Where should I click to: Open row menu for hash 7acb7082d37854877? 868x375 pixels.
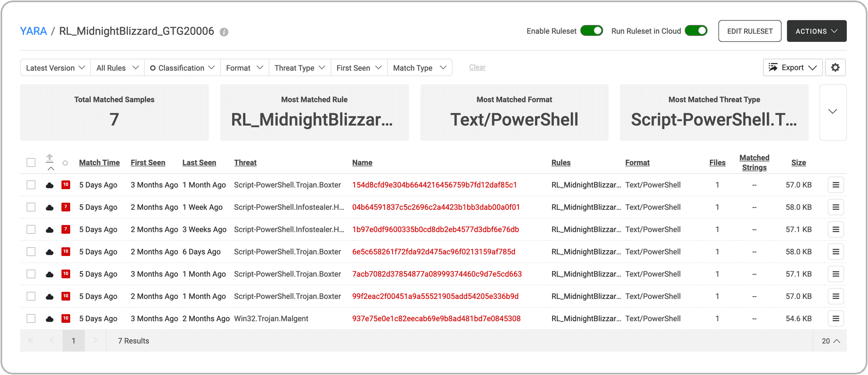(x=836, y=274)
